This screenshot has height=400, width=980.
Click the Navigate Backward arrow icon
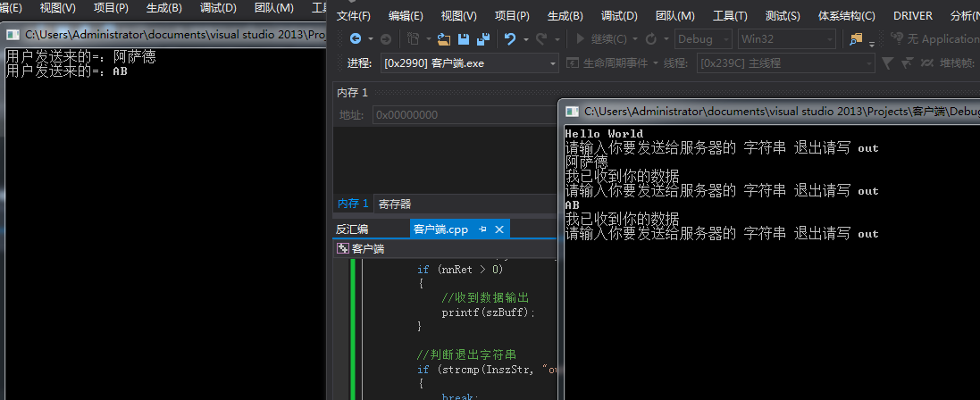[x=356, y=38]
